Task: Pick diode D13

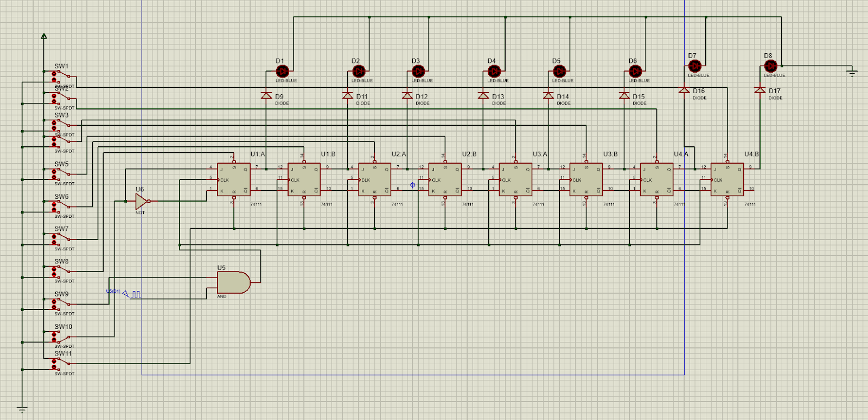Action: [483, 95]
